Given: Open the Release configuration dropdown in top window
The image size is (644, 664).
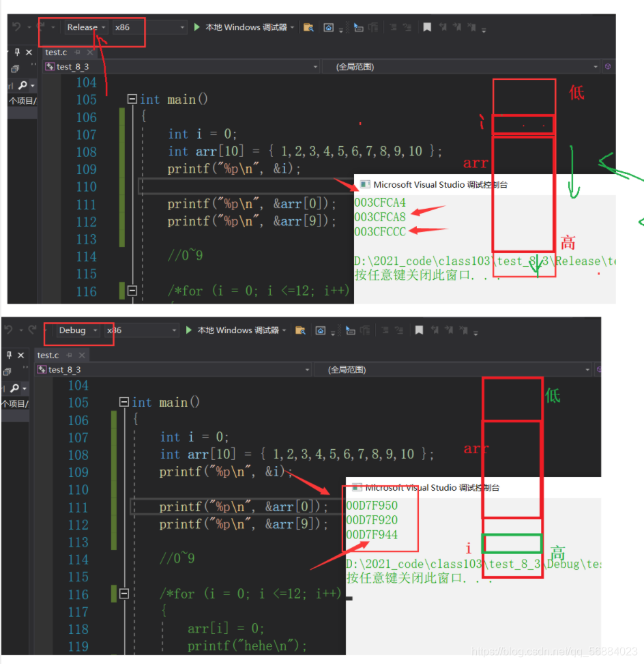Looking at the screenshot, I should click(87, 27).
